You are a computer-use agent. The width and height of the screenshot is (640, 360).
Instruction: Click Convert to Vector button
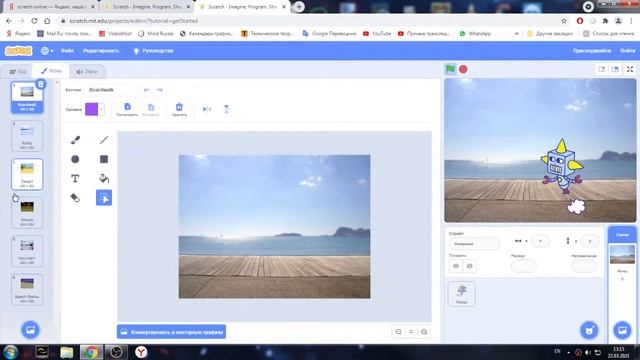pos(171,332)
